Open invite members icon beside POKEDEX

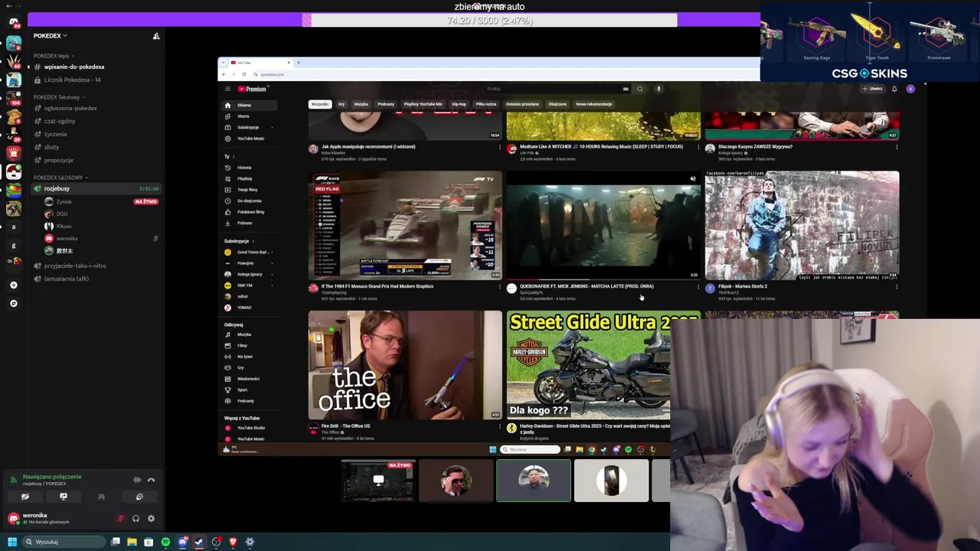click(x=156, y=36)
